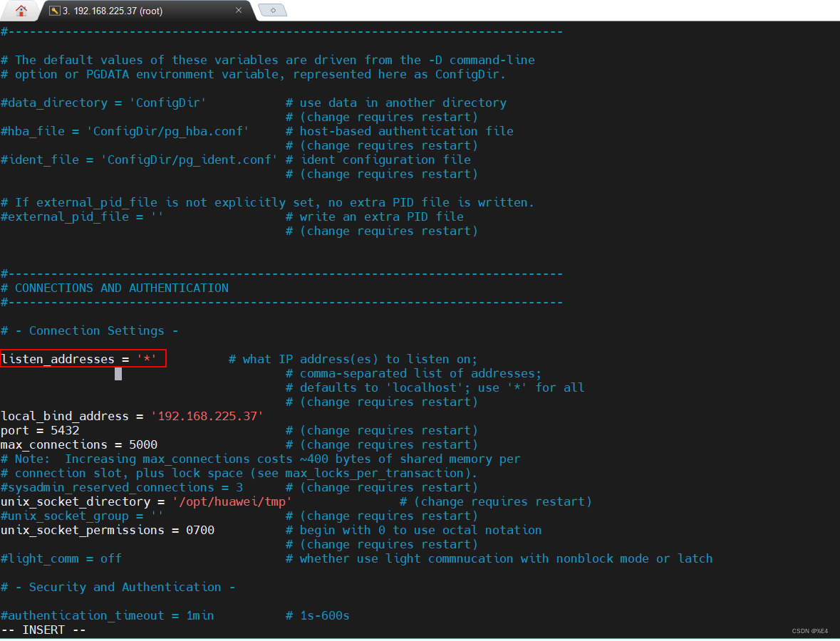Click the port = 5432 setting line
This screenshot has width=840, height=641.
[x=43, y=430]
